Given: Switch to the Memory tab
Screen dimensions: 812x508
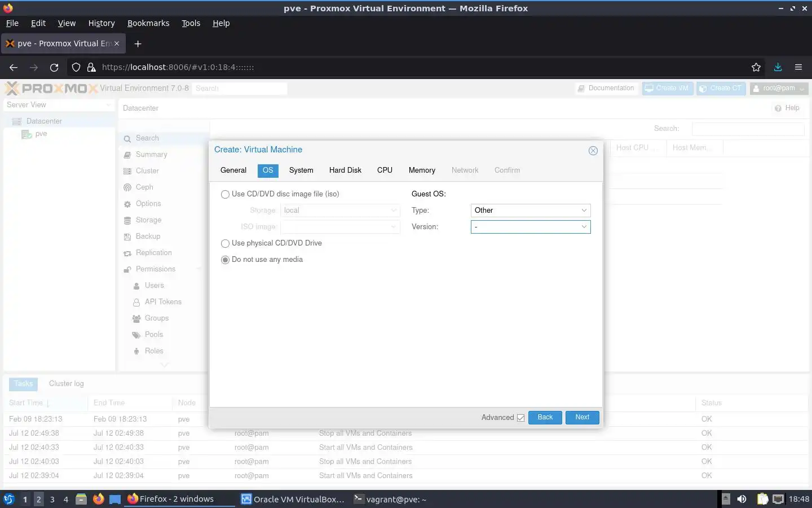Looking at the screenshot, I should [x=422, y=170].
